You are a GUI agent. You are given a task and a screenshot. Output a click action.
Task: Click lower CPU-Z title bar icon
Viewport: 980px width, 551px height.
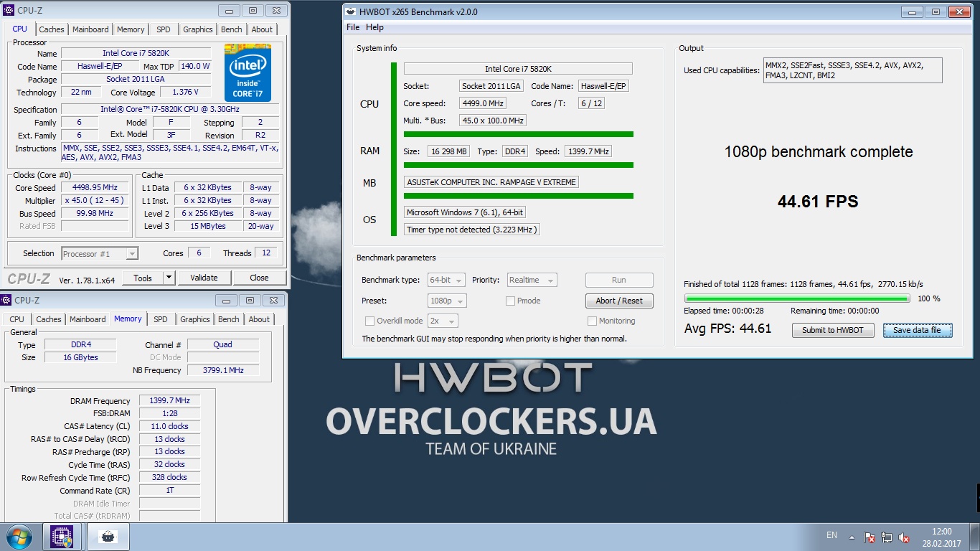(x=6, y=300)
